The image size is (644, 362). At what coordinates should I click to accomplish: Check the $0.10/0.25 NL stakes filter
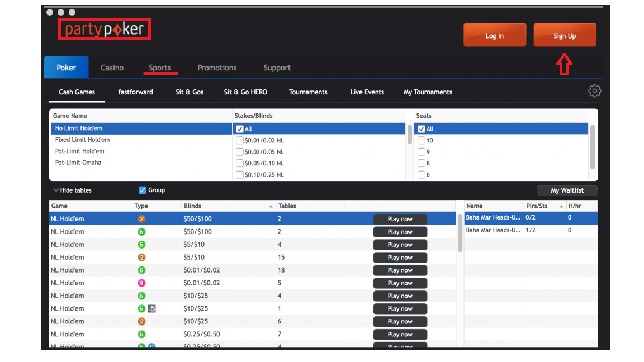(x=240, y=175)
